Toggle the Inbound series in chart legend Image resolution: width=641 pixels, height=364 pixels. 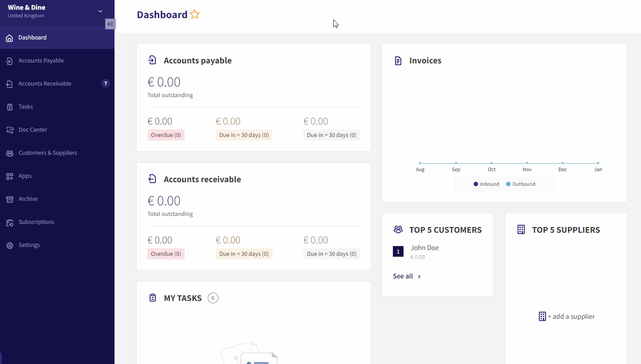click(x=486, y=184)
